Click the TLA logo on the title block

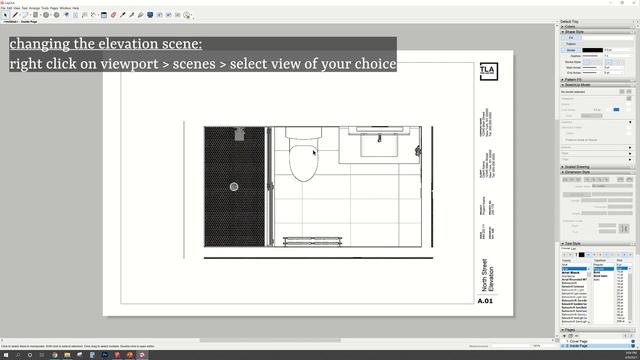(489, 71)
